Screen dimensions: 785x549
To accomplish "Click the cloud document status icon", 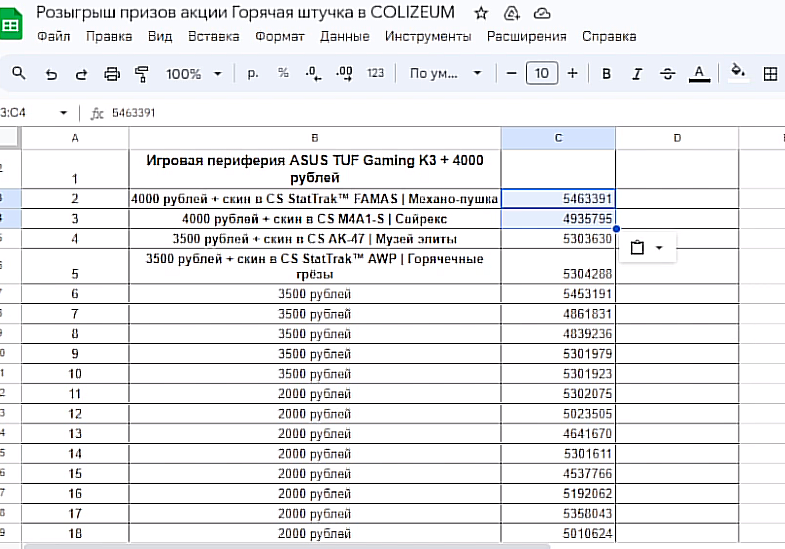I will click(x=542, y=13).
